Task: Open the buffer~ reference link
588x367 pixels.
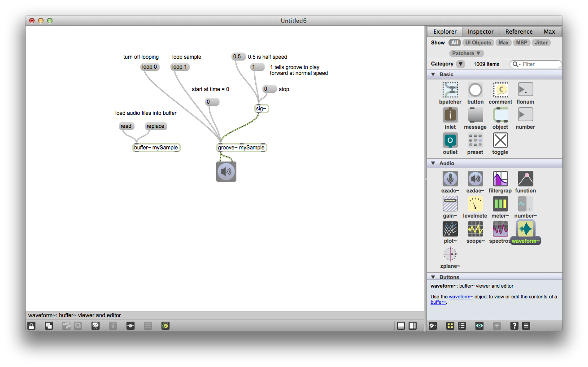Action: click(438, 302)
